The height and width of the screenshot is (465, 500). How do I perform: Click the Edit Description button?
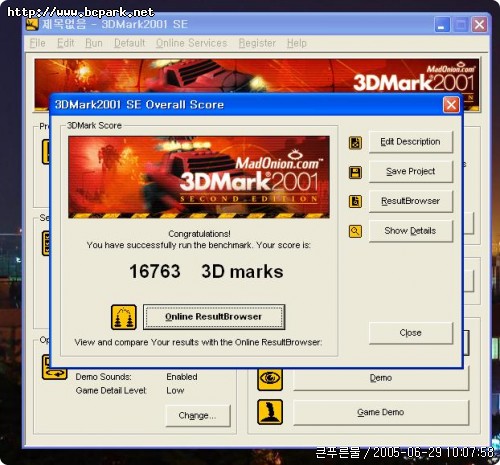(x=411, y=142)
